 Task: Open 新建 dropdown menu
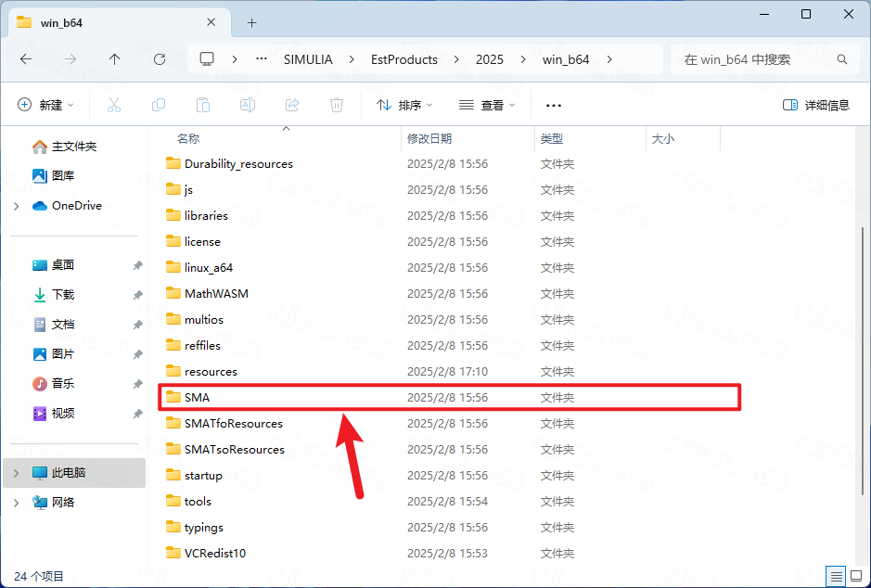[x=46, y=105]
